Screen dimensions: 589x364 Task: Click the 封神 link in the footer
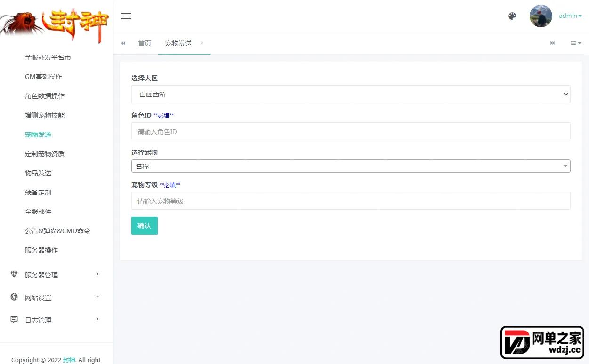69,360
